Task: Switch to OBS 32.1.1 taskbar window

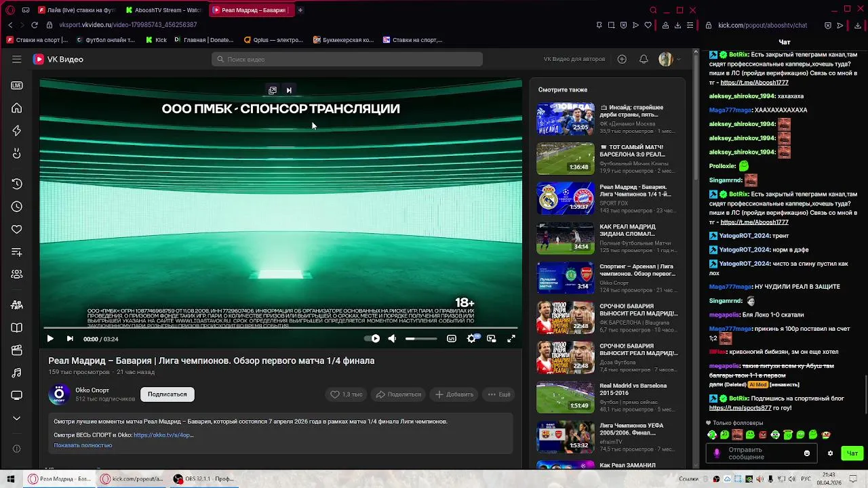Action: 204,479
